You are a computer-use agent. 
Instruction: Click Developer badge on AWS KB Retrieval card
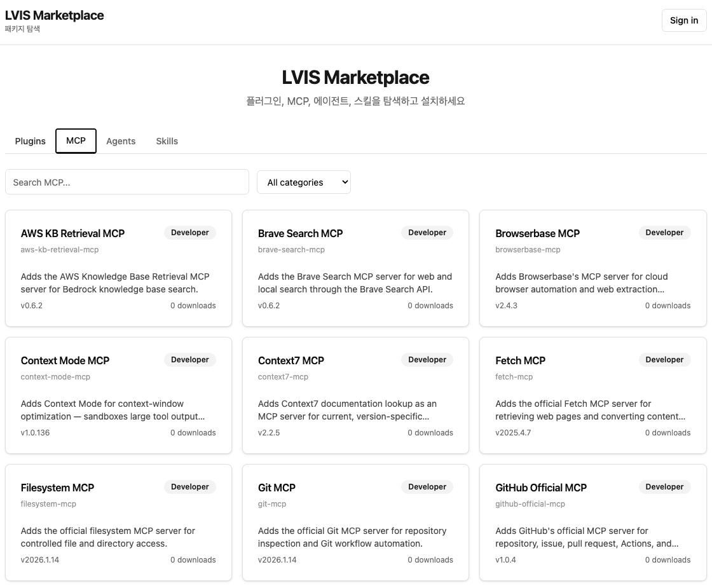click(x=190, y=233)
